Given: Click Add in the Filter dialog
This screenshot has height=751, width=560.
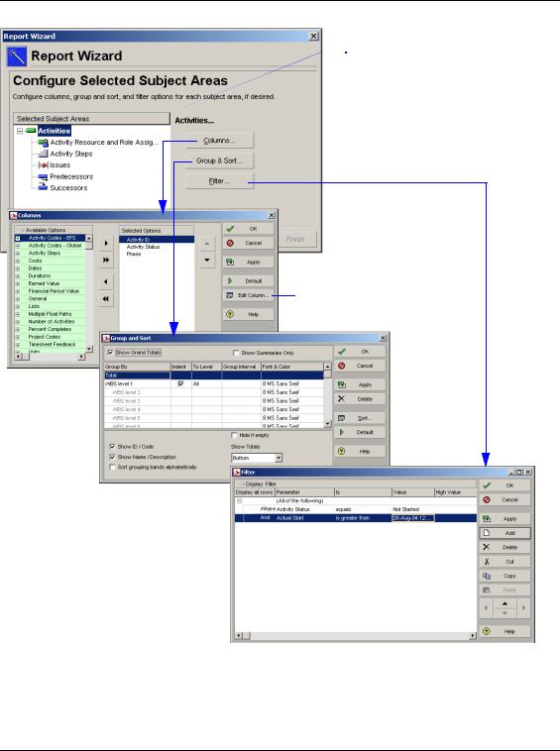Looking at the screenshot, I should [504, 533].
